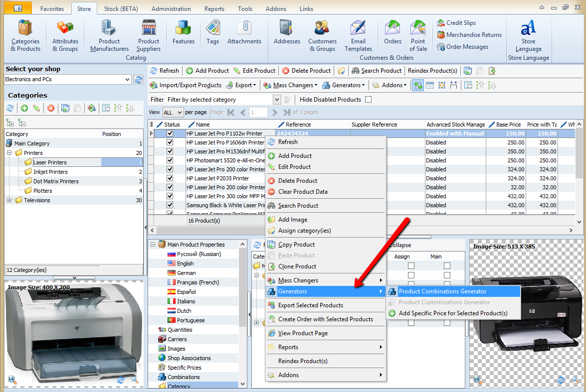Toggle status checkbox for HP LaserJet Pro 300 color MFP
The height and width of the screenshot is (392, 586).
[170, 196]
